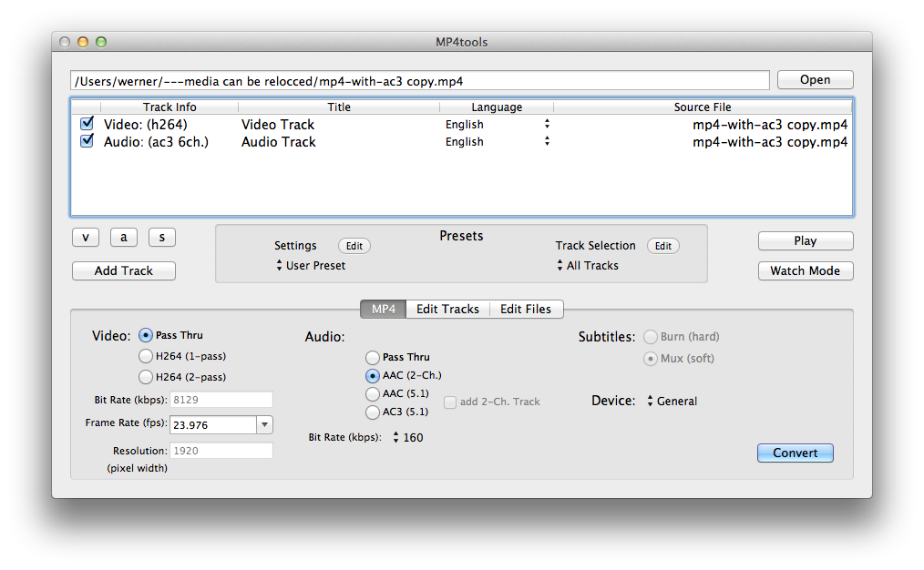This screenshot has width=924, height=570.
Task: Select the 'Audio Track' title cell
Action: [279, 142]
